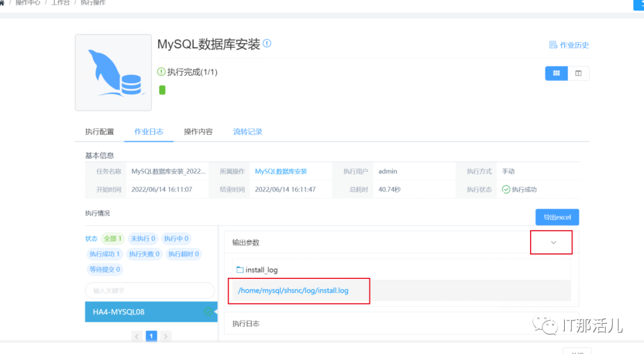The height and width of the screenshot is (354, 644).
Task: Click the 导出excel button
Action: pos(557,218)
